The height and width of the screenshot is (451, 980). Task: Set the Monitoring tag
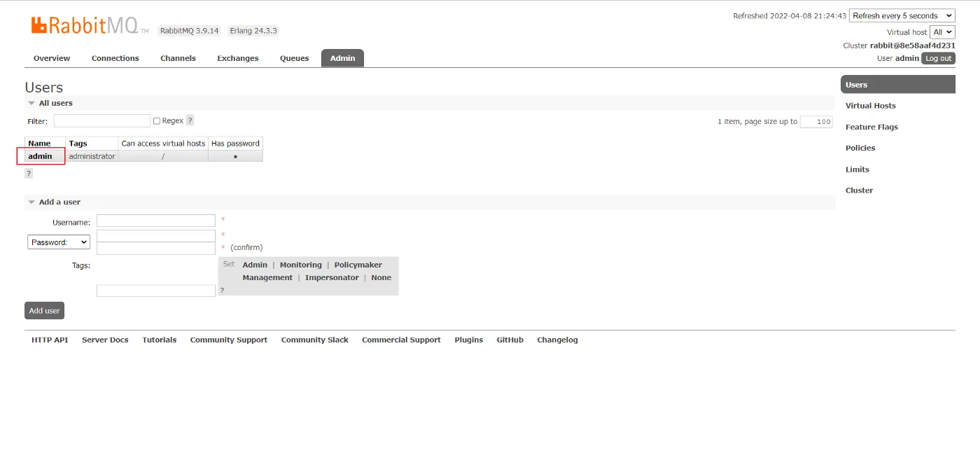(x=301, y=265)
